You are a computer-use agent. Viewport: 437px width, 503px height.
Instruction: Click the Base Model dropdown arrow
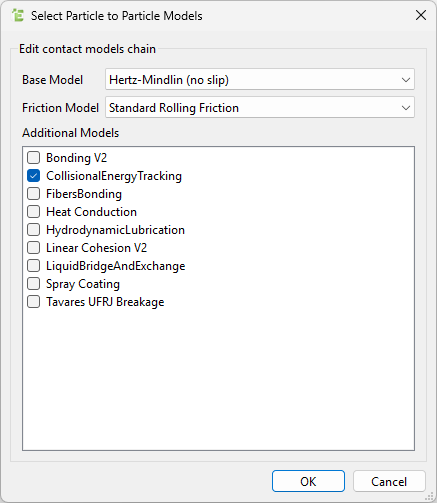406,80
